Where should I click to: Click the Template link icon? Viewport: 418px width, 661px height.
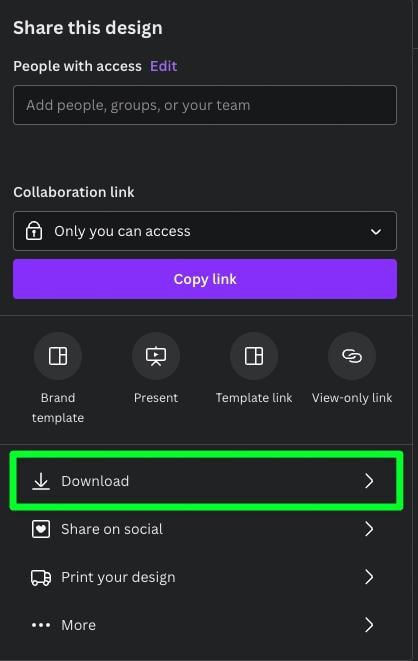254,356
